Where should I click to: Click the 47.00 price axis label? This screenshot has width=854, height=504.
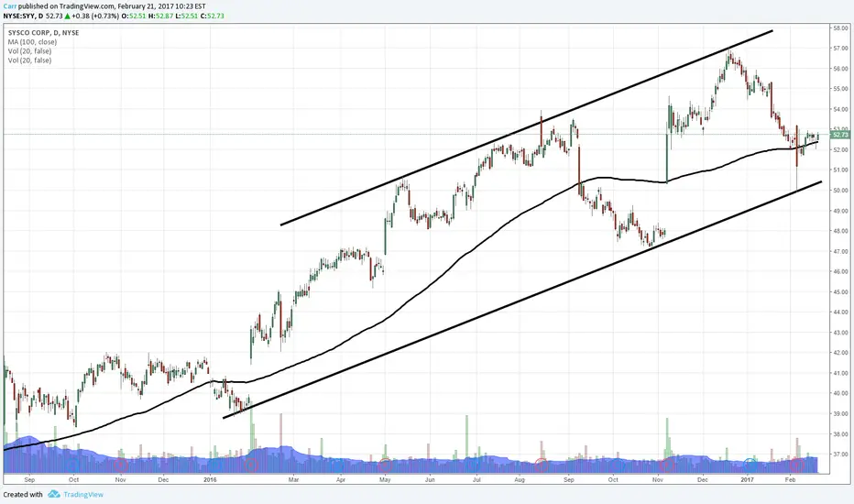click(x=840, y=252)
